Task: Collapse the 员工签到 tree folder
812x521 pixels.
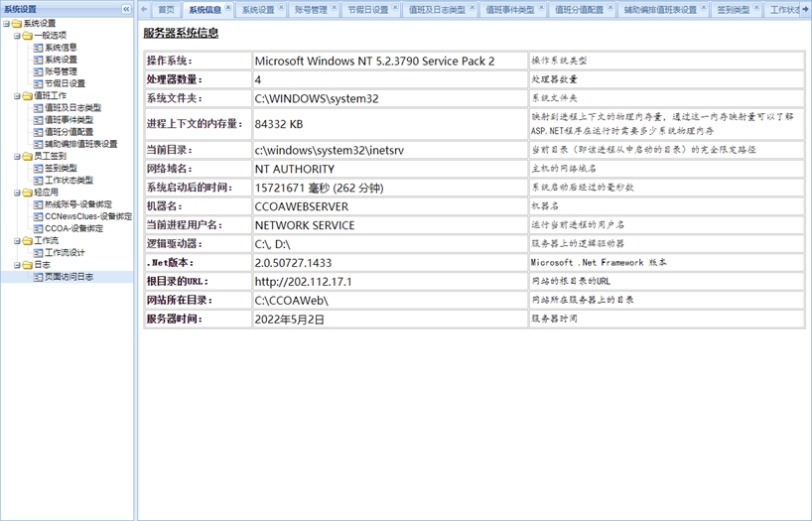Action: pos(17,157)
